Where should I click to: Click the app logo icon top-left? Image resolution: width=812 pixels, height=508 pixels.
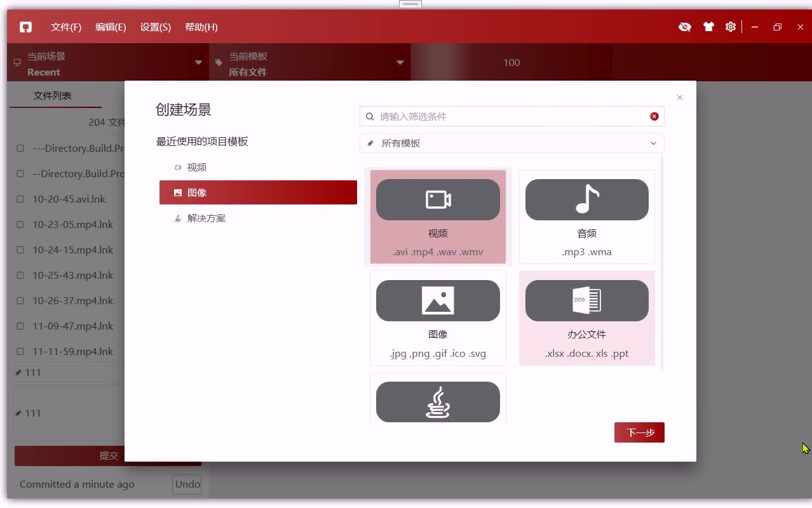click(25, 27)
